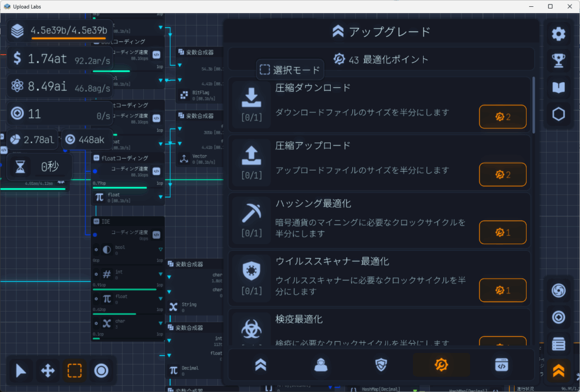Select the pointer cursor tool
This screenshot has width=580, height=392.
(21, 371)
